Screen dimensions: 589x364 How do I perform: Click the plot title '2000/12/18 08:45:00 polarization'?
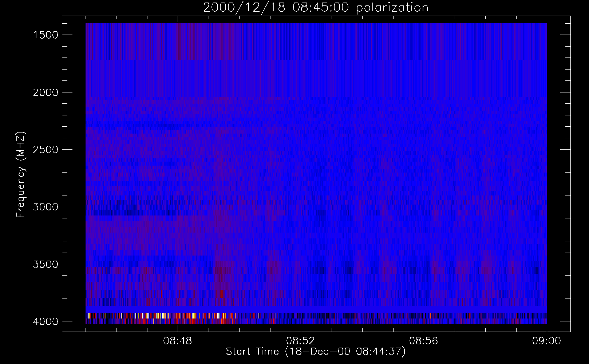(316, 8)
